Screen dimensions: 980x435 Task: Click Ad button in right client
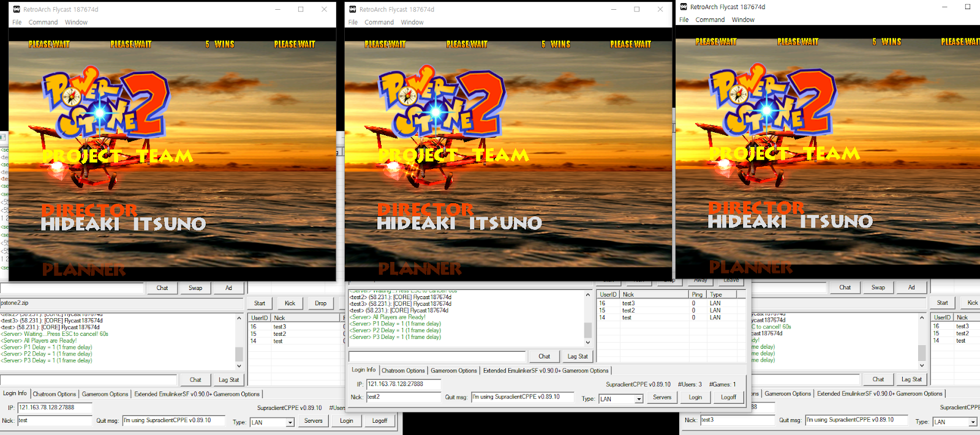(x=911, y=287)
